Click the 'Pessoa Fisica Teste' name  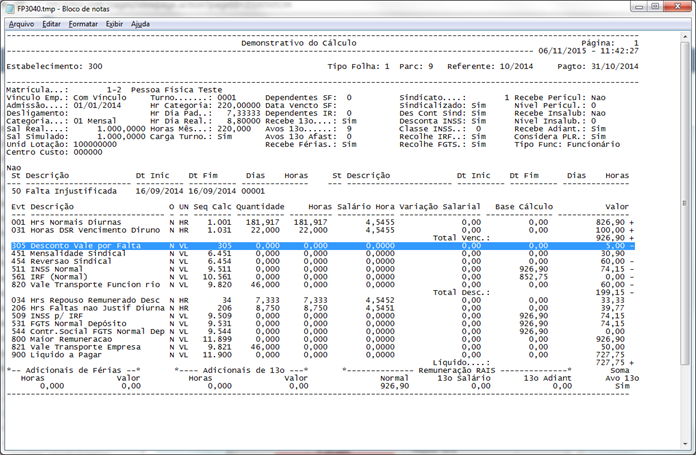coord(176,90)
